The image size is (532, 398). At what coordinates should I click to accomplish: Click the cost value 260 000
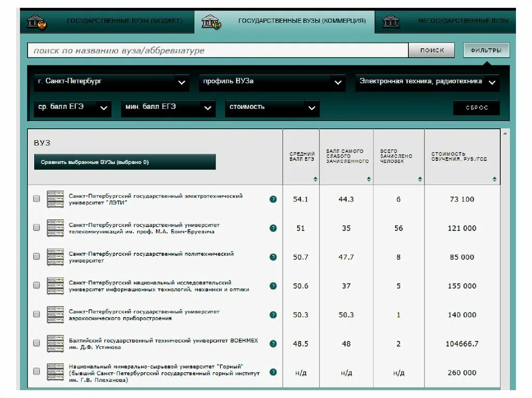462,373
